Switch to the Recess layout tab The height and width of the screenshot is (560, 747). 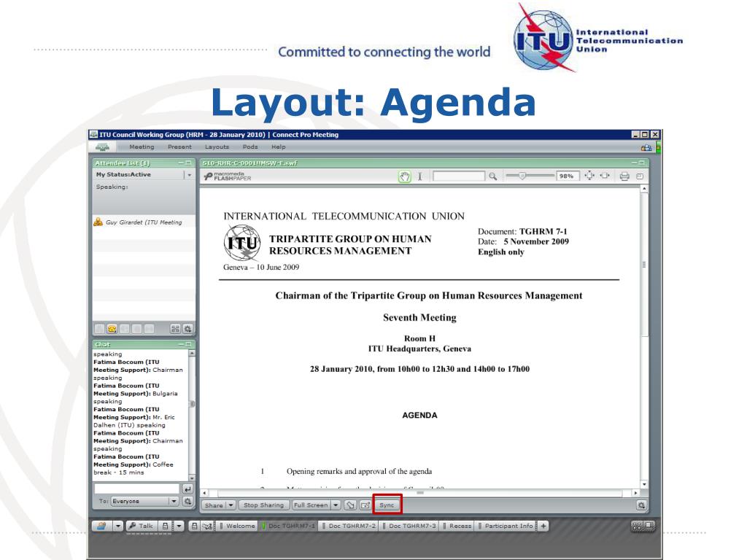coord(457,526)
